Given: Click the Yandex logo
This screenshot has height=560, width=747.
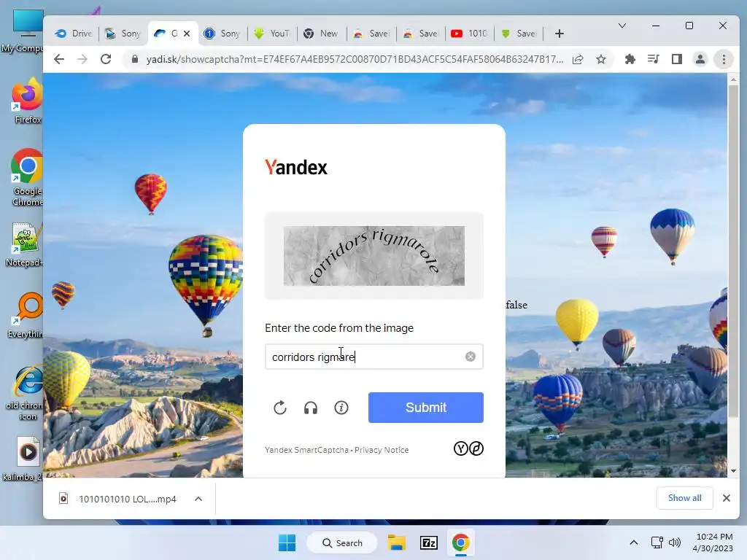Looking at the screenshot, I should click(x=296, y=167).
